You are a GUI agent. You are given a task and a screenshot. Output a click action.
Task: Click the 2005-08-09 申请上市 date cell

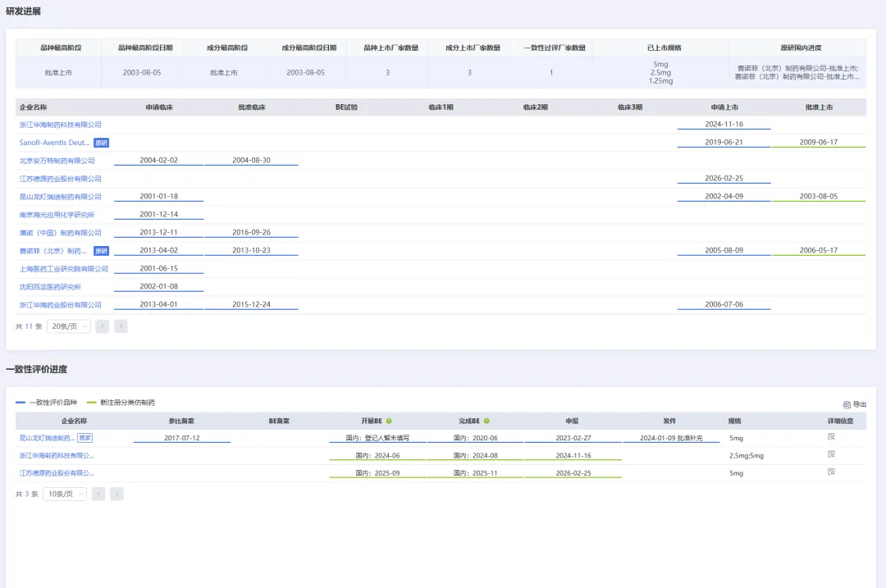(x=724, y=250)
